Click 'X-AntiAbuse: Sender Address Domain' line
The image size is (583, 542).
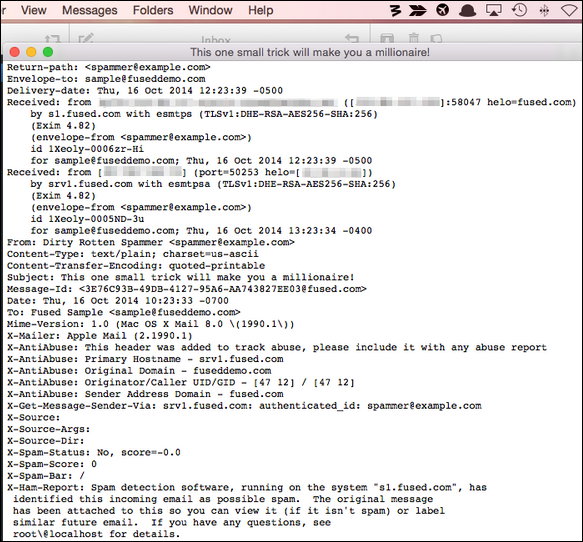[x=145, y=394]
